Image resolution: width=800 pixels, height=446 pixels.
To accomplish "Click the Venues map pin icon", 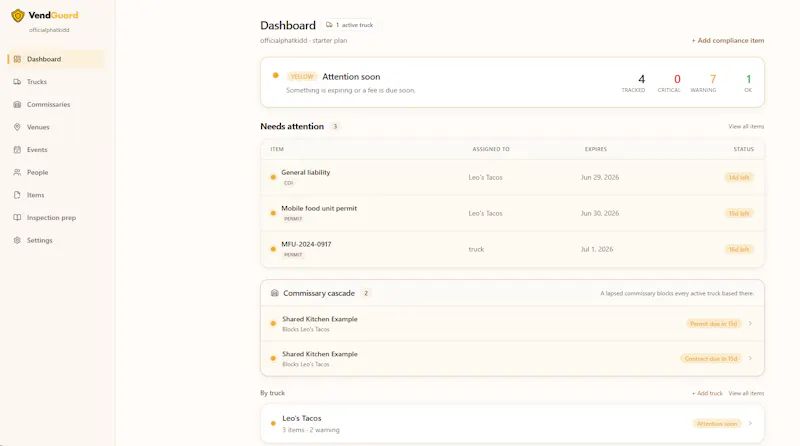I will pos(17,127).
